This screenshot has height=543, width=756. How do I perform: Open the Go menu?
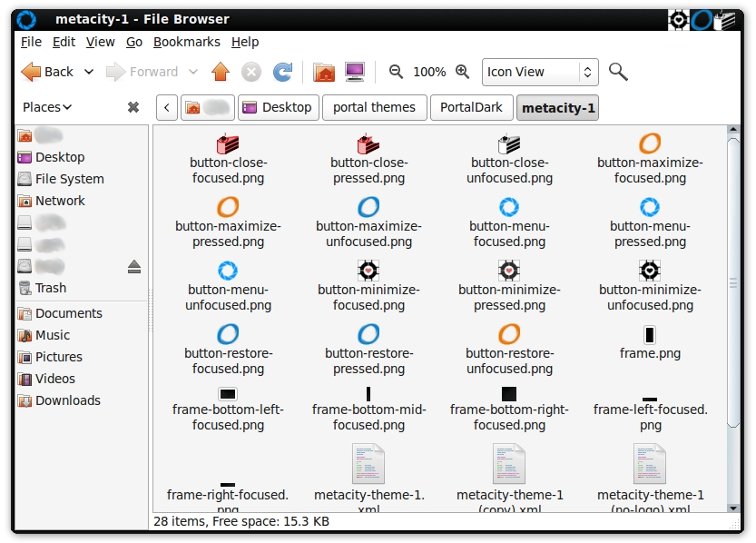[134, 42]
